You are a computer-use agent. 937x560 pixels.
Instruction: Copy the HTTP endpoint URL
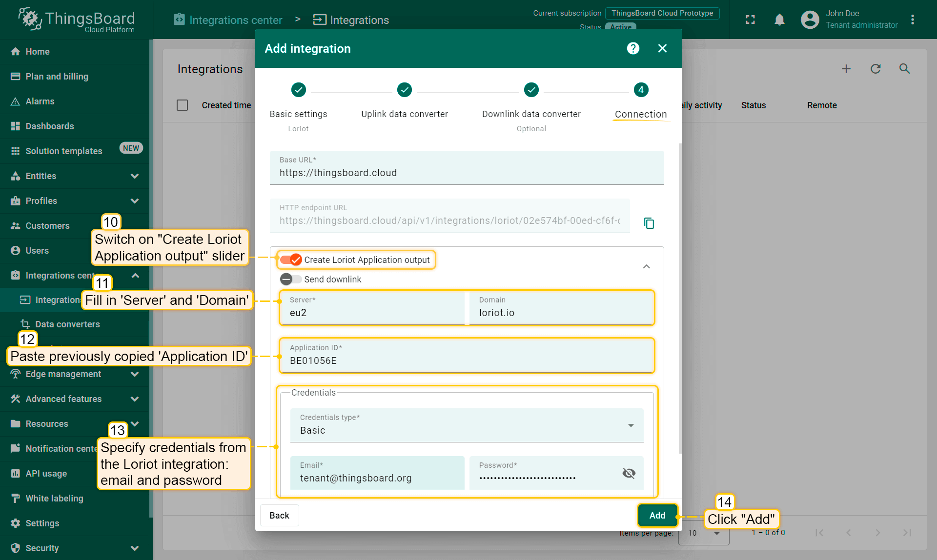point(649,223)
